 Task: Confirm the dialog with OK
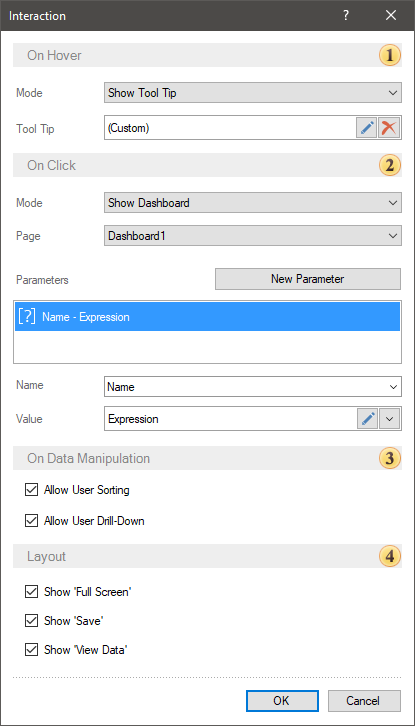pos(282,701)
